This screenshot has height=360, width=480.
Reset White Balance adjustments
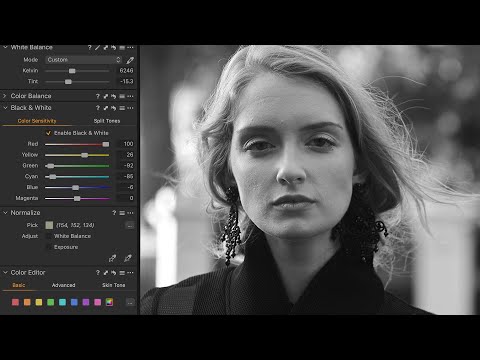[114, 48]
